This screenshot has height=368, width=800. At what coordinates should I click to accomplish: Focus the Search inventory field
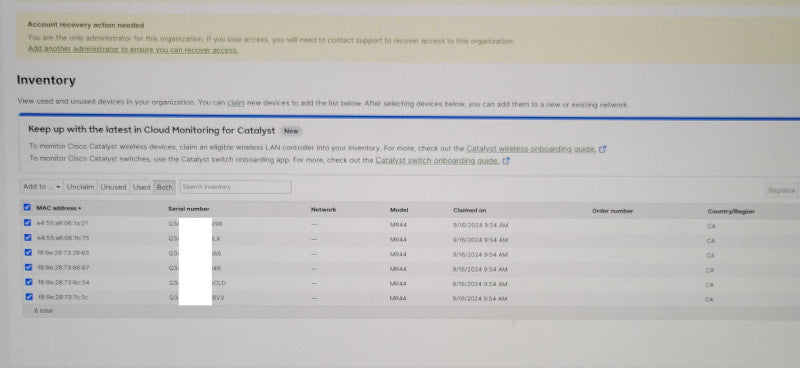pyautogui.click(x=236, y=187)
